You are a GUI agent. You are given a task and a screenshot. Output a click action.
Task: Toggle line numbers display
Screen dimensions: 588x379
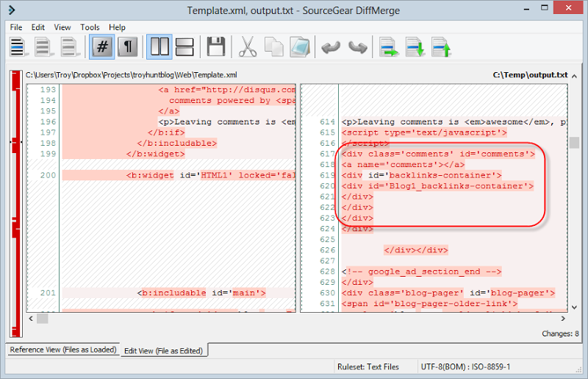tap(101, 47)
